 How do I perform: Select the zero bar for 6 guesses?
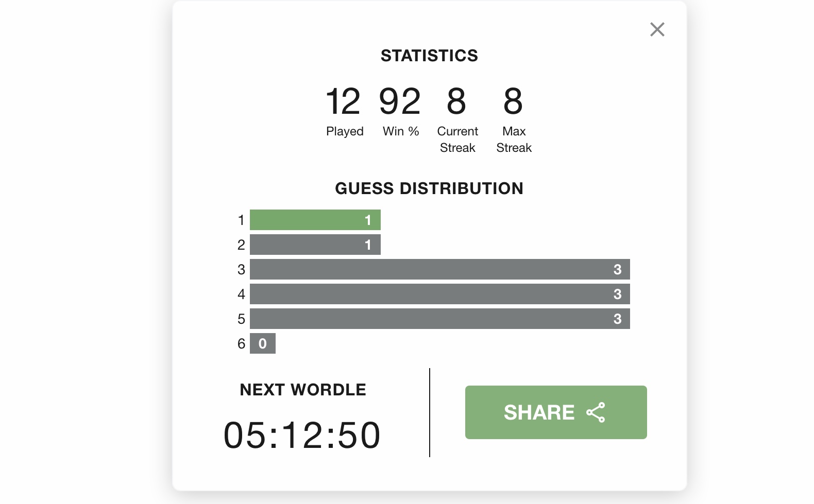[263, 343]
